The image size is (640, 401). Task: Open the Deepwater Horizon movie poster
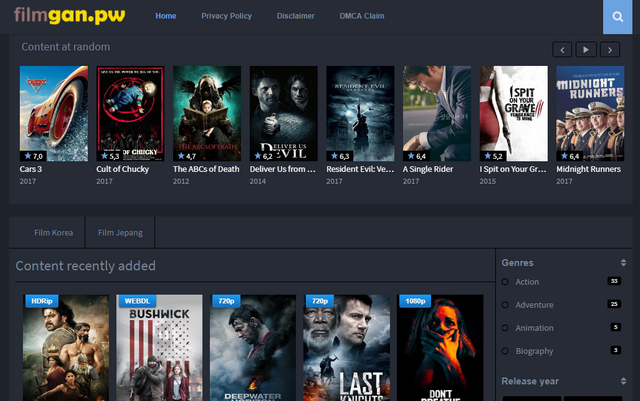coord(253,348)
